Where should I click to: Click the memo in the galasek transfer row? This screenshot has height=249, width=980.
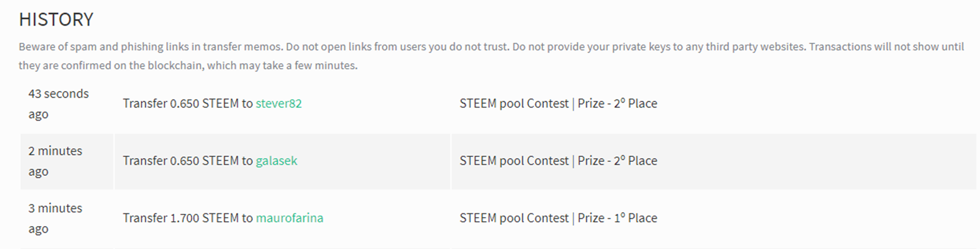point(558,161)
